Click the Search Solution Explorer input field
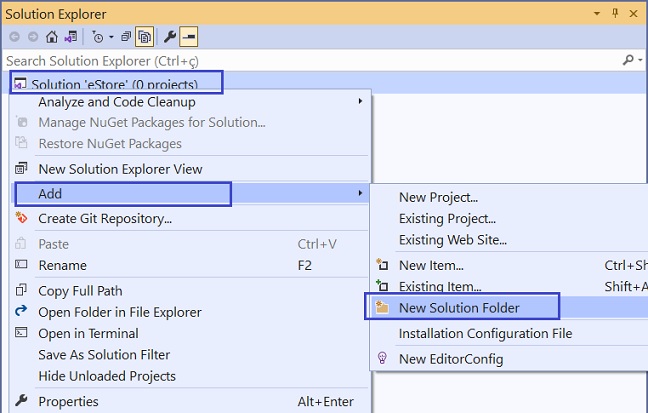The image size is (648, 413). point(300,61)
